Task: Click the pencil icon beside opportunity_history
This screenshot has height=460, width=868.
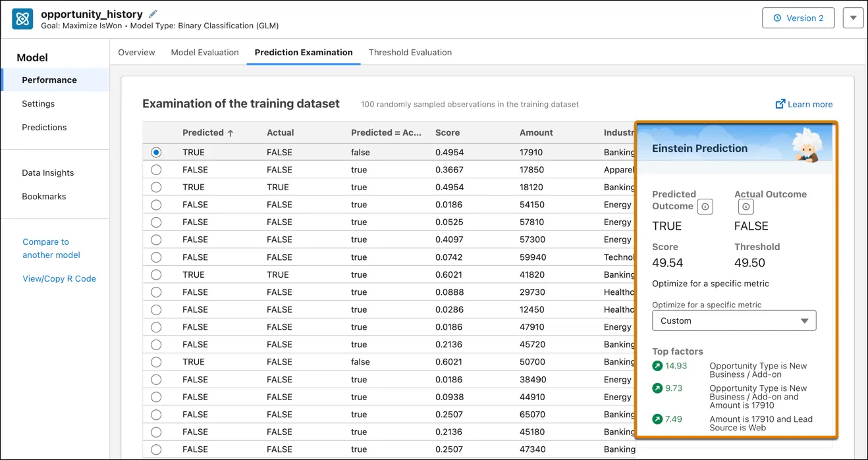Action: [x=153, y=13]
